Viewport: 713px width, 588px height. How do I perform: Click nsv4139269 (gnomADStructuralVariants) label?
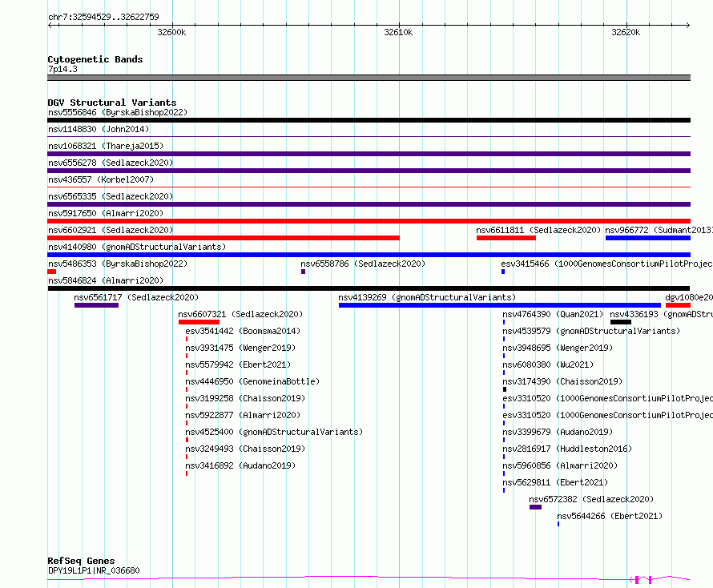coord(427,297)
